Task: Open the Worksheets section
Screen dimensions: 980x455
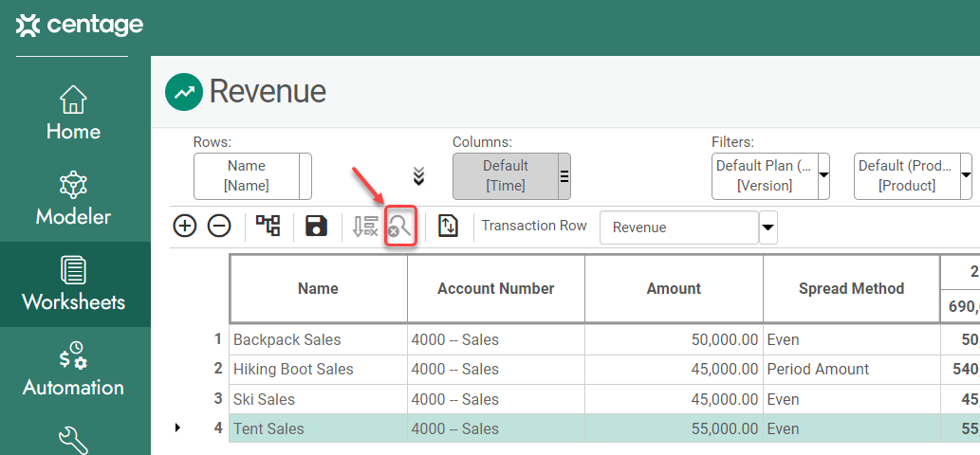Action: click(x=73, y=284)
